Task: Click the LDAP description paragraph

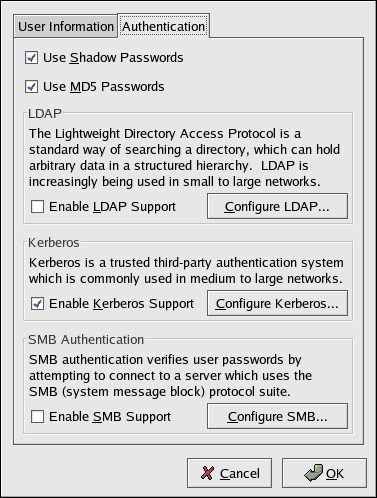Action: 184,158
